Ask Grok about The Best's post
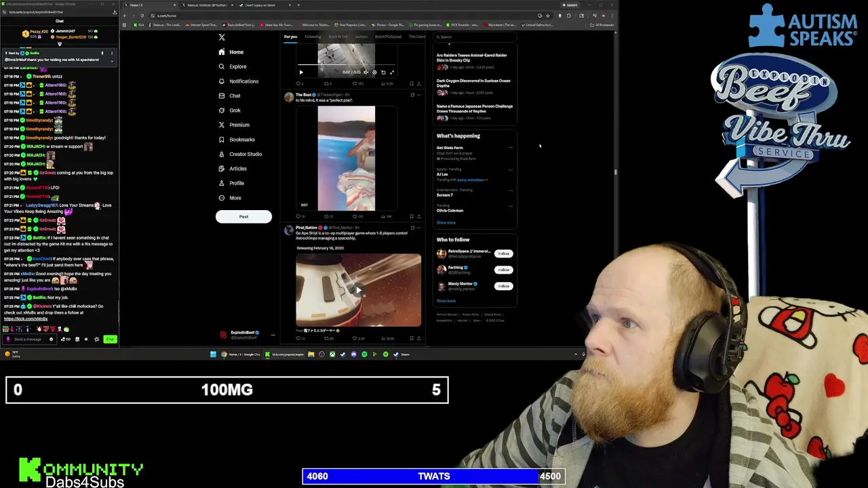 (x=412, y=95)
